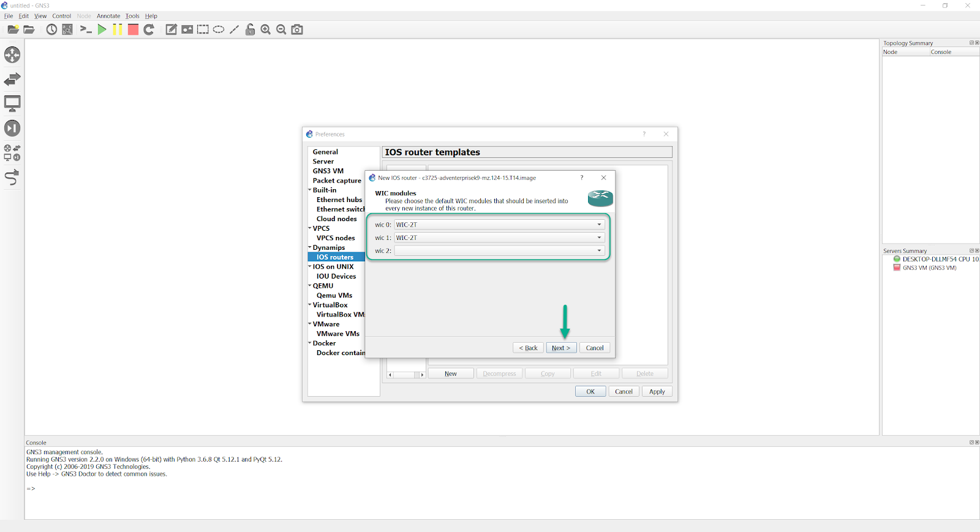The height and width of the screenshot is (532, 980).
Task: Reload all nodes icon
Action: (x=149, y=29)
